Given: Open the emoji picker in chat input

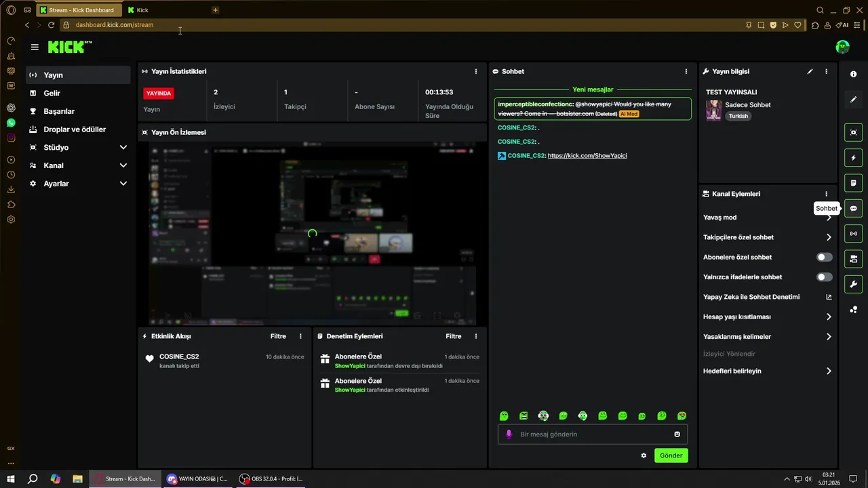Looking at the screenshot, I should tap(677, 434).
